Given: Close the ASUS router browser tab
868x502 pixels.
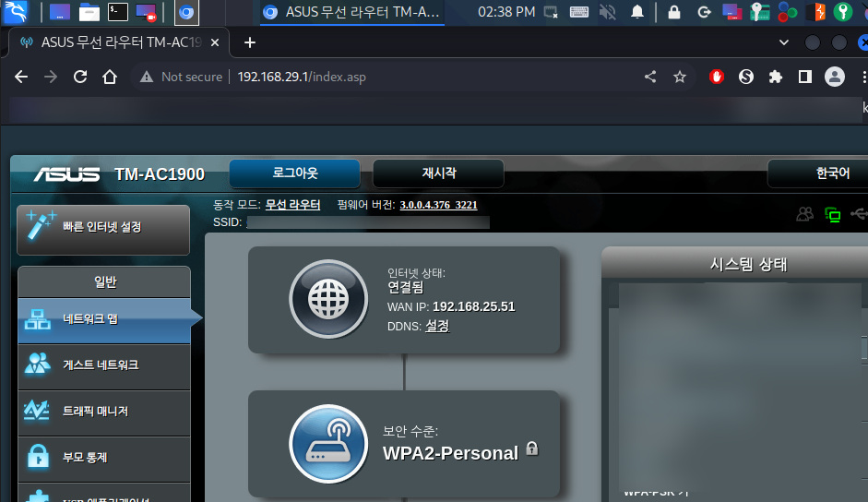Looking at the screenshot, I should coord(215,42).
